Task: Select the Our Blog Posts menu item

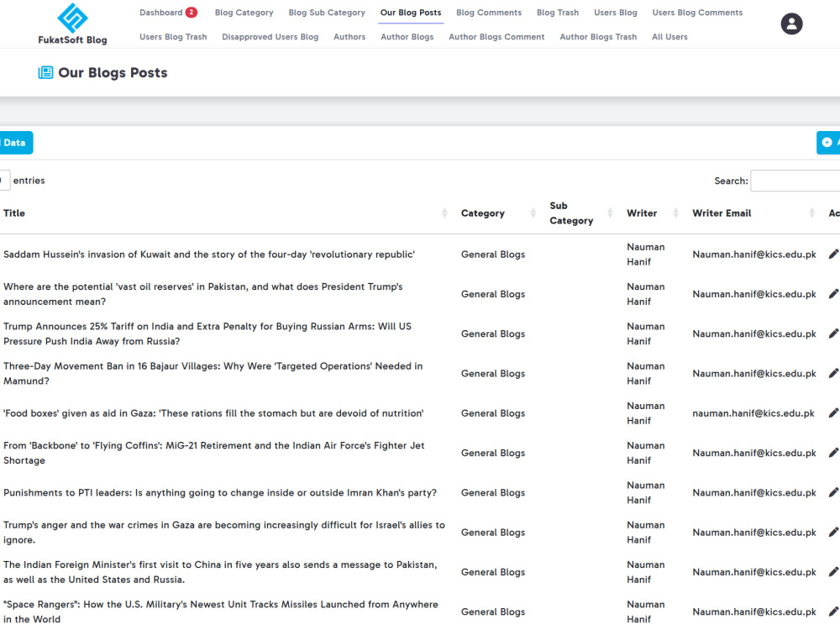Action: (411, 13)
